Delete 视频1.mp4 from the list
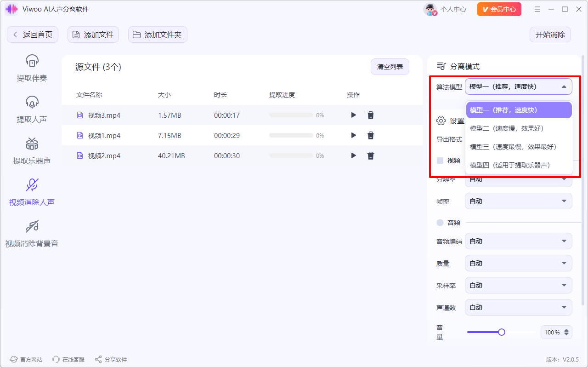This screenshot has width=588, height=368. click(371, 135)
